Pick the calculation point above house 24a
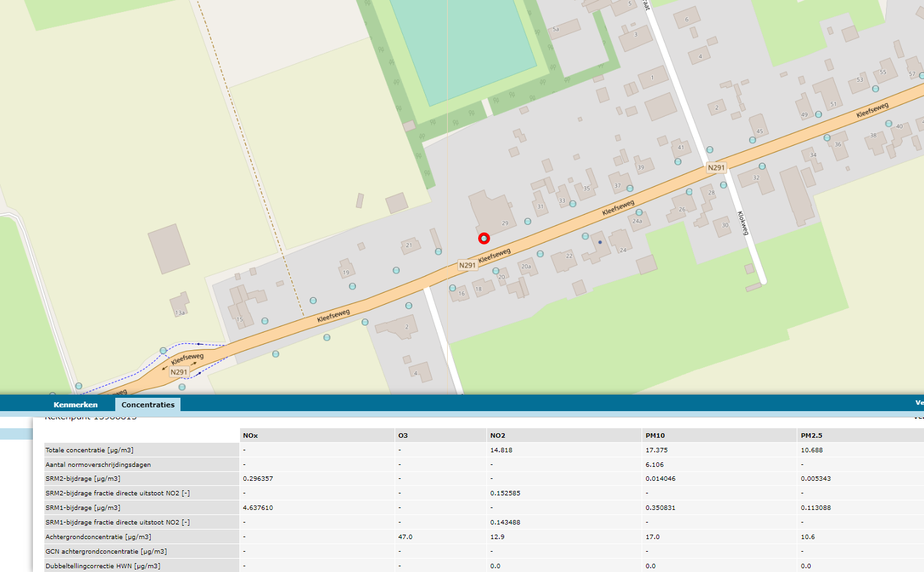 [x=639, y=212]
